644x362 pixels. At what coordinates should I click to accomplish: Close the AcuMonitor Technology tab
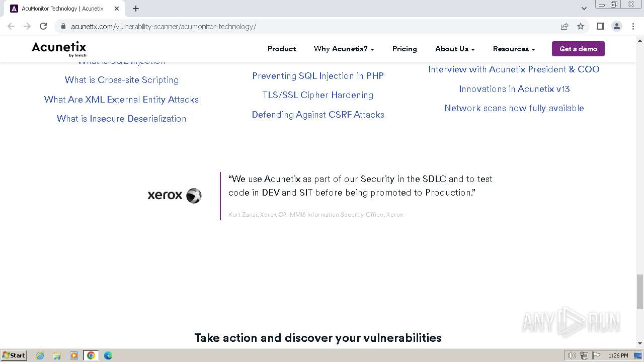[x=117, y=9]
